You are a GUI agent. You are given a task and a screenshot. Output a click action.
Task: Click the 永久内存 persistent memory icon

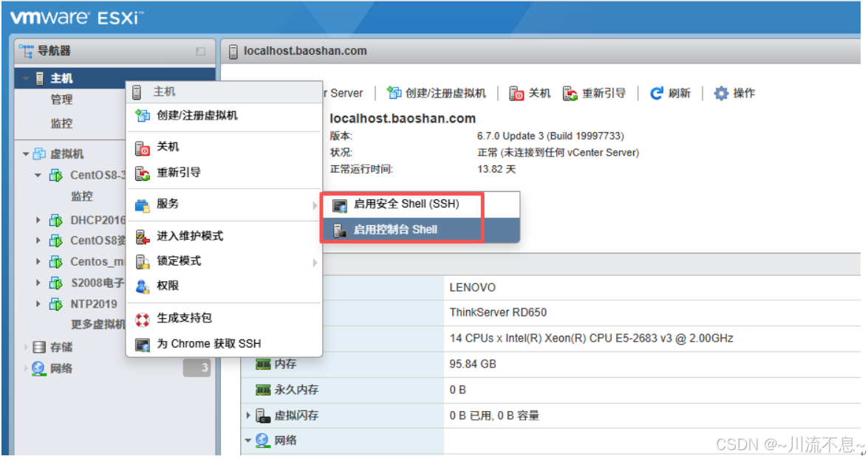[x=263, y=390]
